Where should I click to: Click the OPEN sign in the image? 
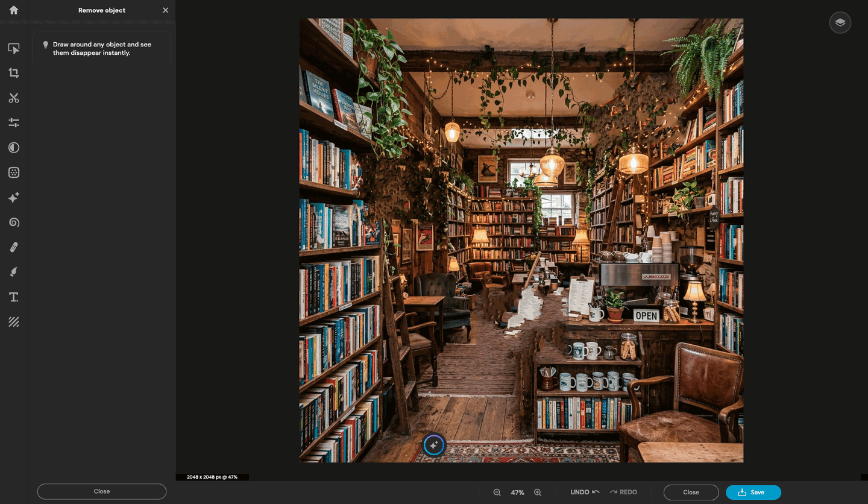646,315
